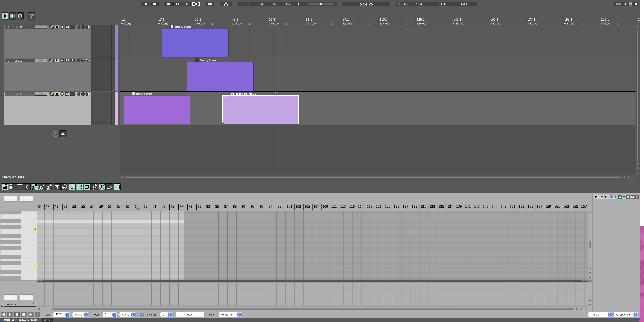Open the All channels dropdown
The width and height of the screenshot is (644, 322).
pyautogui.click(x=626, y=315)
